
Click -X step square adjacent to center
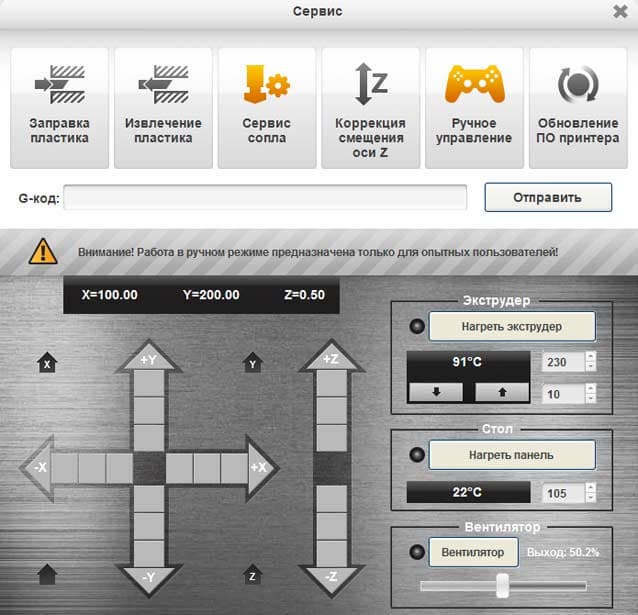coord(120,468)
